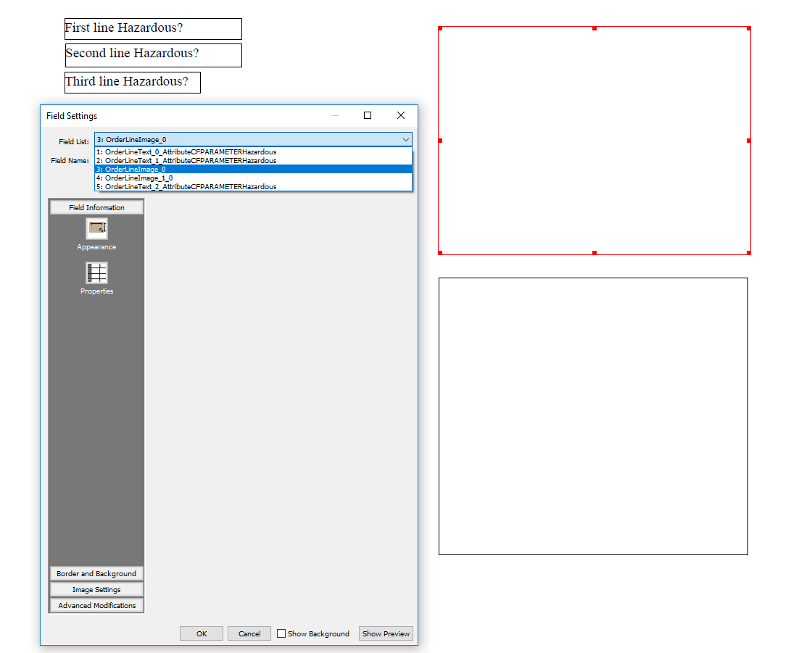Collapse the Field List dropdown arrow

click(x=405, y=139)
